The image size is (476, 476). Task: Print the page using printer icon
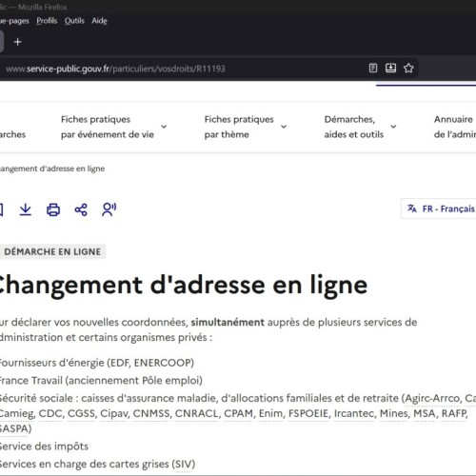[53, 209]
